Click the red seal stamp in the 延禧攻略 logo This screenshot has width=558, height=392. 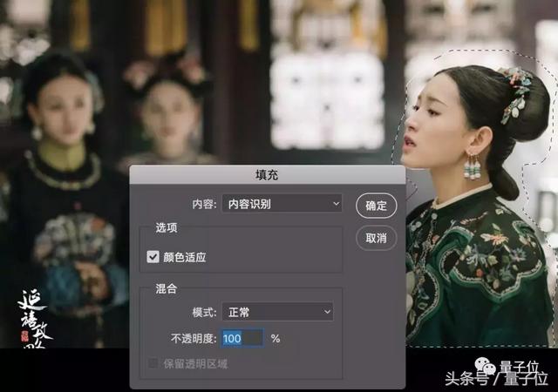(x=24, y=335)
